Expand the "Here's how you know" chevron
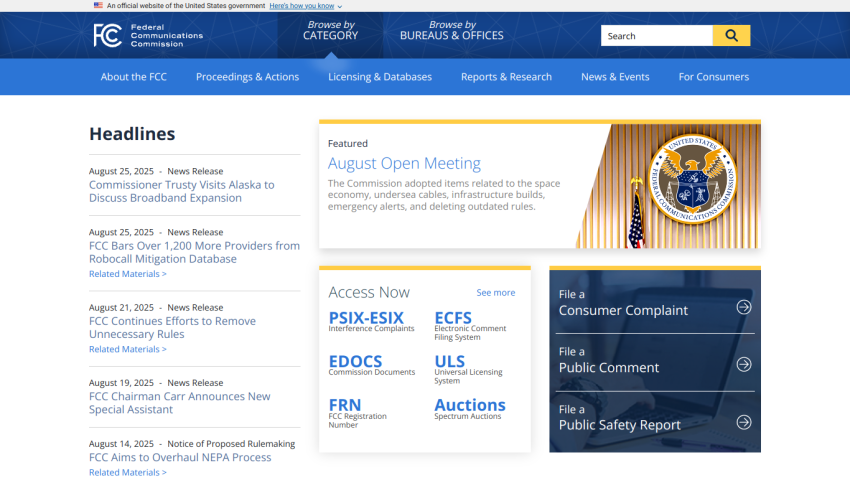 (x=340, y=7)
